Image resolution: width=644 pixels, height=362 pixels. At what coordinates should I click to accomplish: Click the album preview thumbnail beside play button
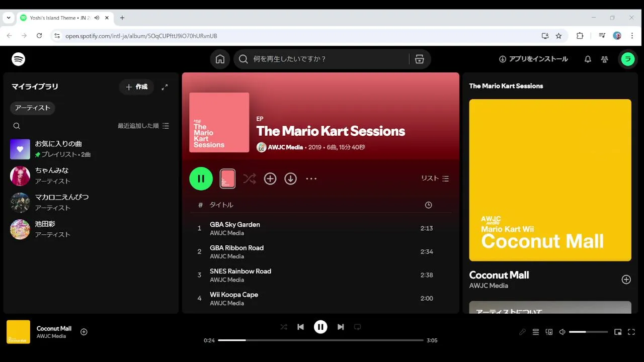click(227, 178)
